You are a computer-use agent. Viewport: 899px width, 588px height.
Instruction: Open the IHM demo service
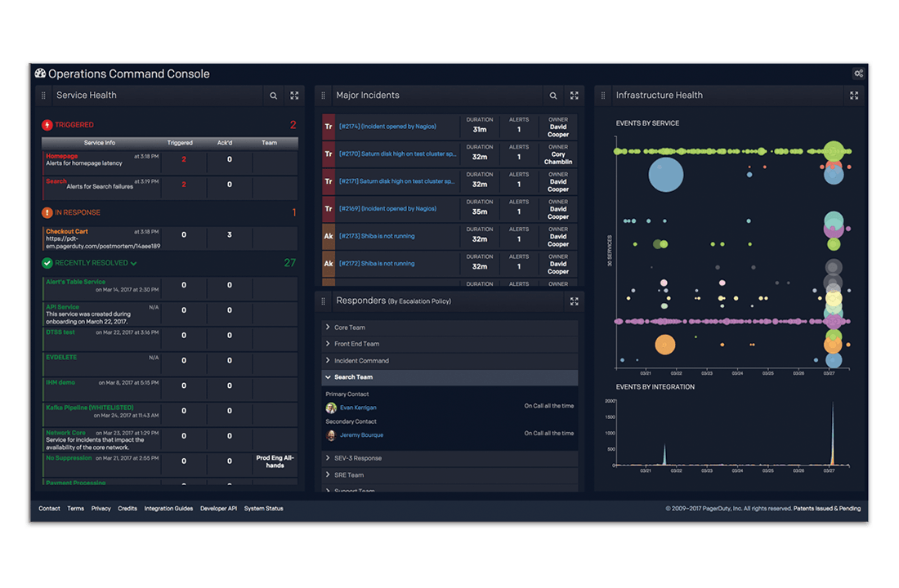click(x=60, y=383)
